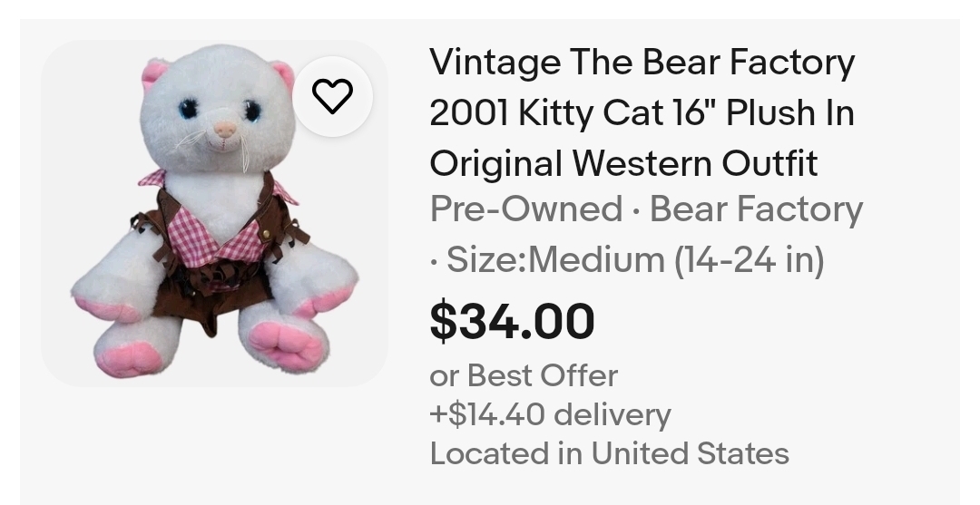Viewport: 980px width, 505px height.
Task: Click 'Located in United States' text
Action: coord(610,453)
